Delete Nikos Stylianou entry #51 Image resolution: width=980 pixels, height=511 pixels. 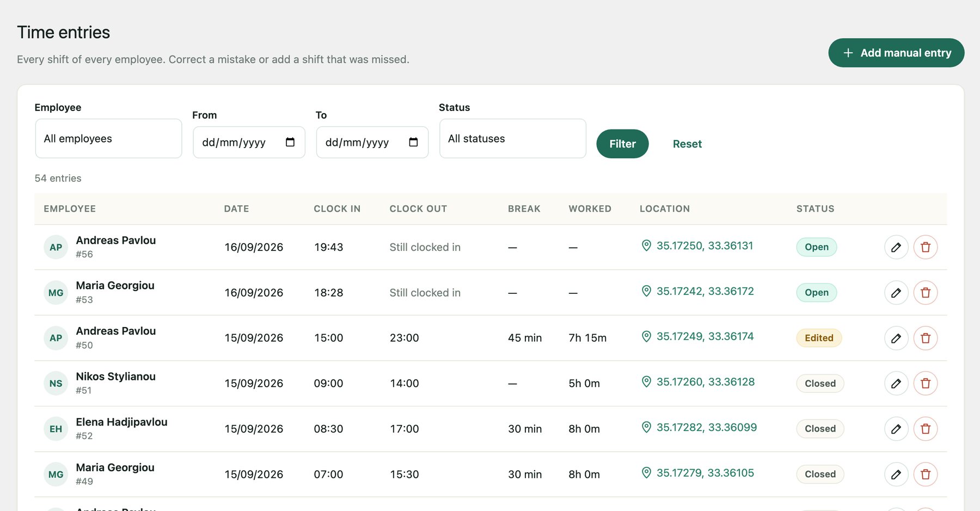(x=926, y=384)
